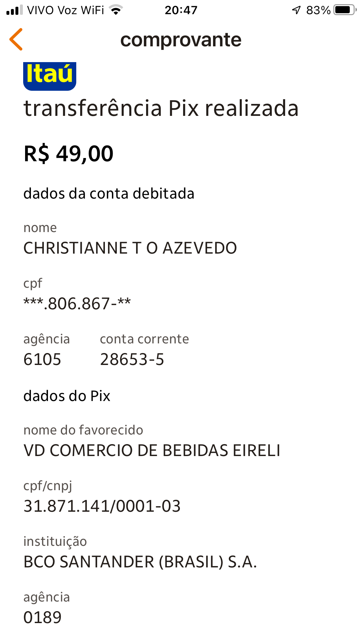Tap the orange back arrow
Viewport: 362px width, 644px height.
[x=16, y=39]
